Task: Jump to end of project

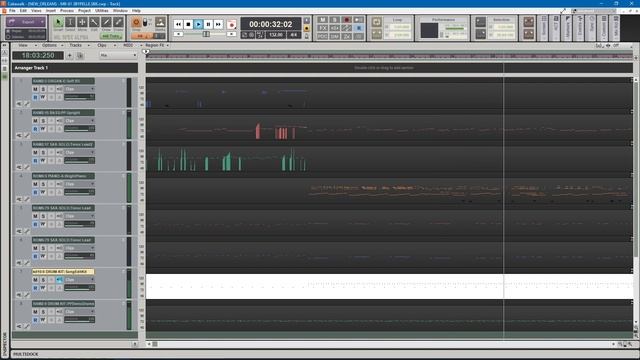Action: pos(218,24)
